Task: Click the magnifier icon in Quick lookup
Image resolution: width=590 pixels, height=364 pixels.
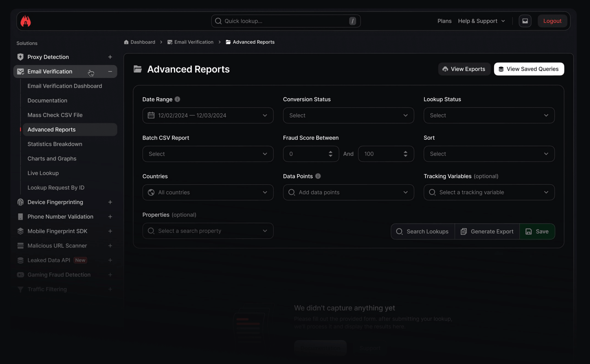Action: (218, 21)
